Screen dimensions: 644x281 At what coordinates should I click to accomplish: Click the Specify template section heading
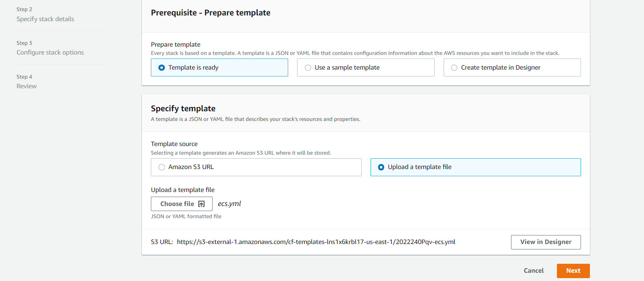(183, 108)
